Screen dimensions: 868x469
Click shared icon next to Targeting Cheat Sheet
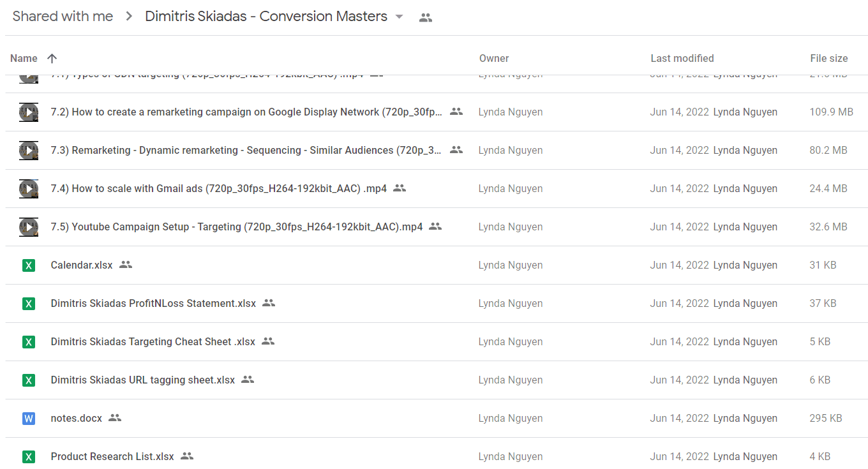268,341
